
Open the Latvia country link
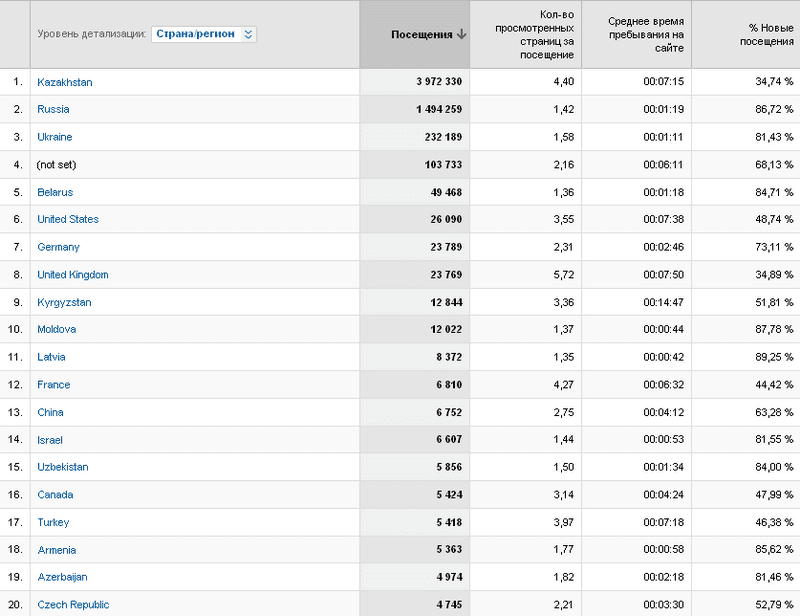(x=51, y=357)
